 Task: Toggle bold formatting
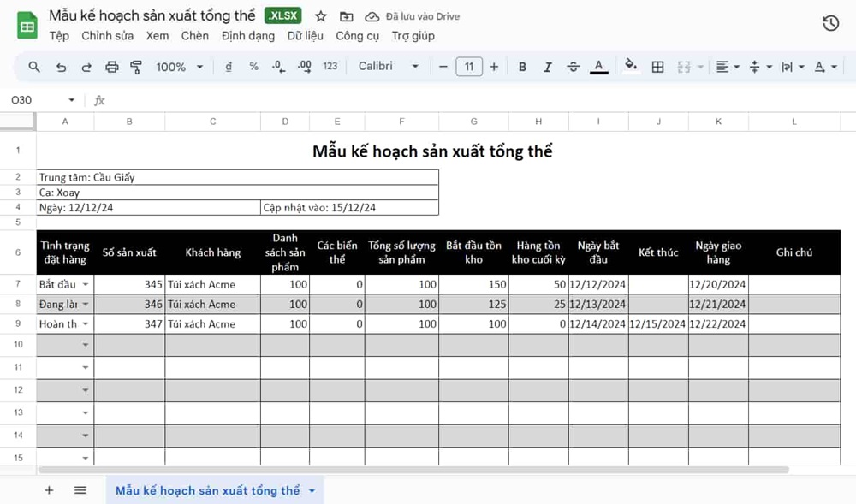(x=522, y=66)
